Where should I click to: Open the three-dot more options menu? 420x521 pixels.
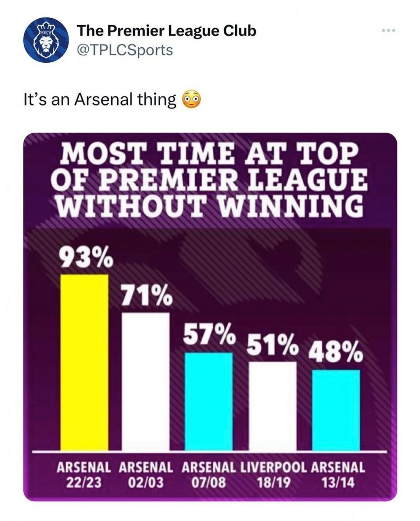pos(388,31)
